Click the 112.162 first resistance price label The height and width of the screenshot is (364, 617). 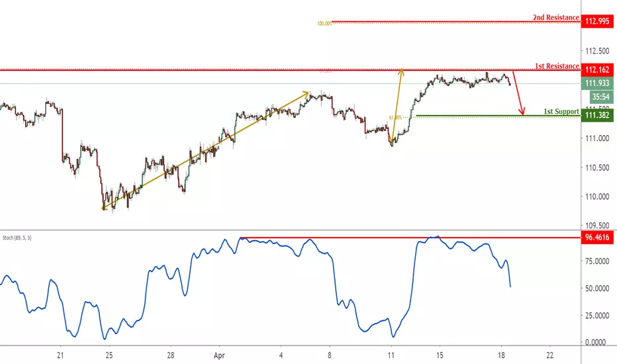pos(597,70)
